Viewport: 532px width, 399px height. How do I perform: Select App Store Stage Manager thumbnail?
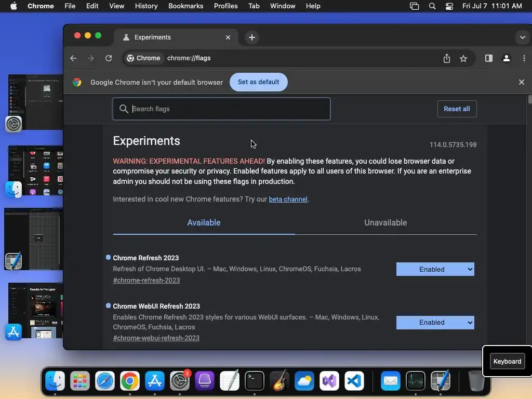click(35, 311)
